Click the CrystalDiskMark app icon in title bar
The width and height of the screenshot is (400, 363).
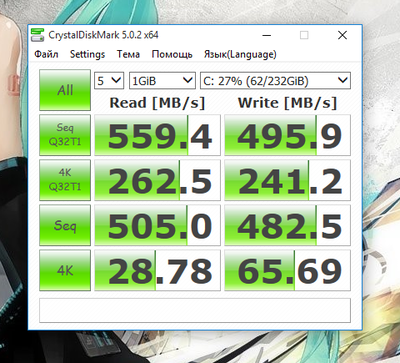pyautogui.click(x=37, y=35)
